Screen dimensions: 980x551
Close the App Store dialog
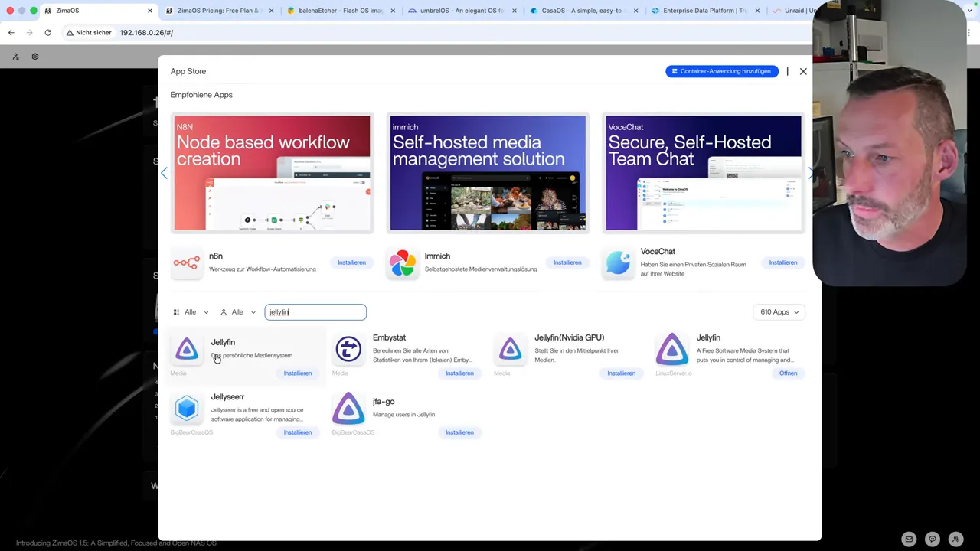(803, 71)
